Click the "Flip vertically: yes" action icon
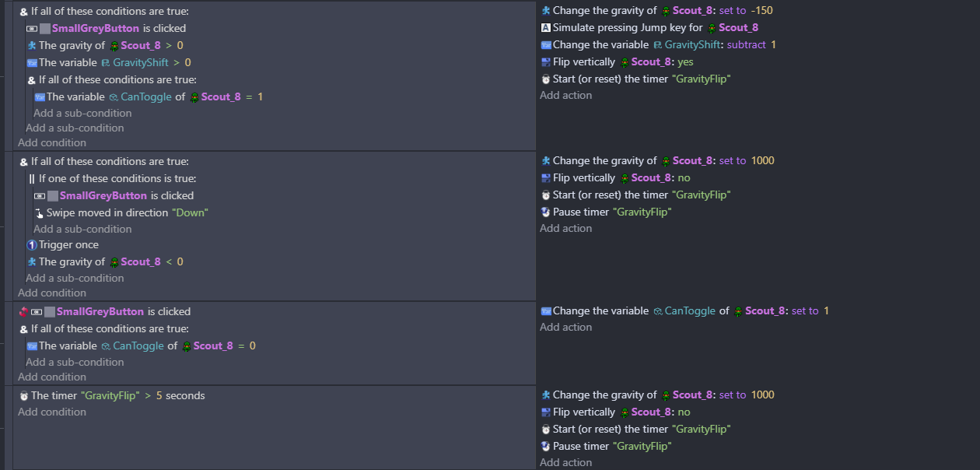 click(x=545, y=62)
